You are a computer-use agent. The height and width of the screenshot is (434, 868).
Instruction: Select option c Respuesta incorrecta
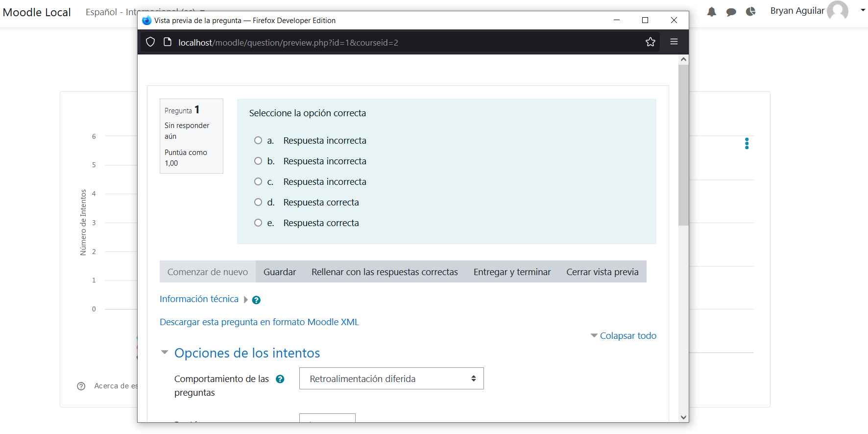tap(258, 181)
